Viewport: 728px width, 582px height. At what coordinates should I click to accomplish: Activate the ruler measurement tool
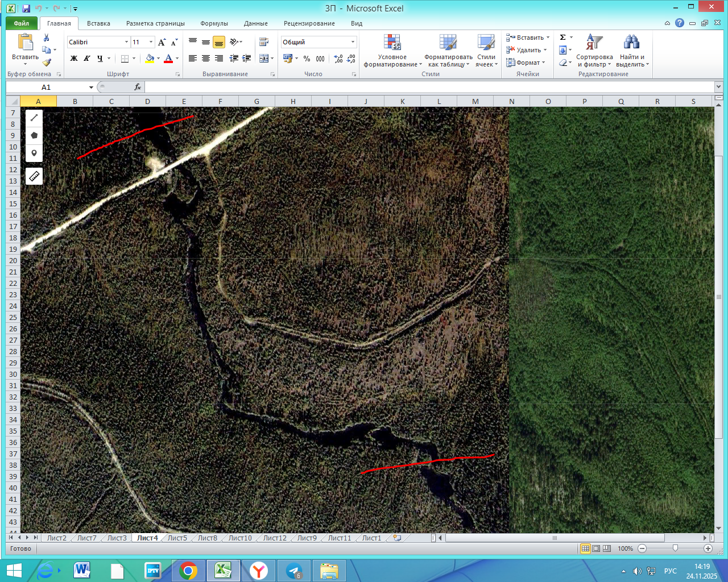click(x=34, y=177)
